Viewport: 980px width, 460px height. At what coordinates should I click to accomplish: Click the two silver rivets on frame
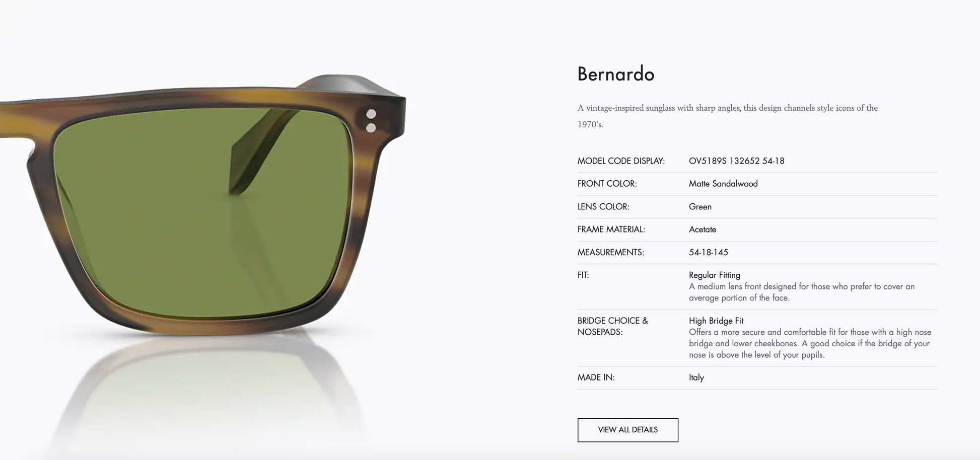371,121
